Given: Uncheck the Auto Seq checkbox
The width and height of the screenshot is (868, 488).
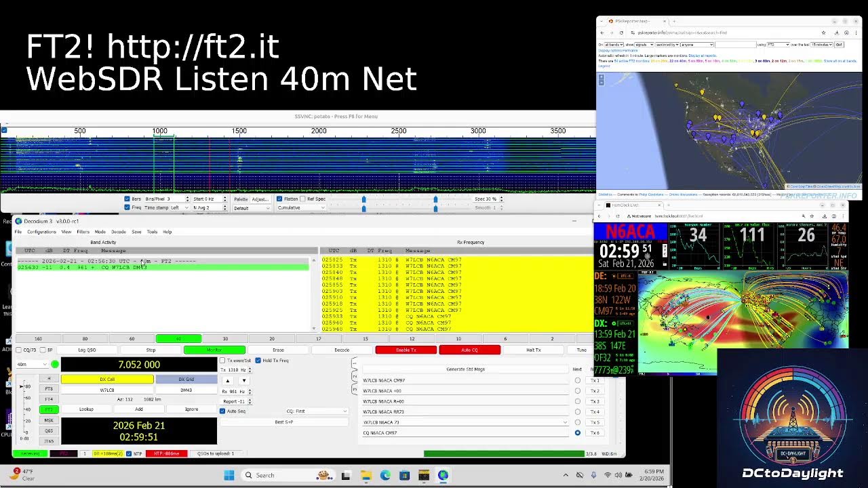Looking at the screenshot, I should point(222,411).
